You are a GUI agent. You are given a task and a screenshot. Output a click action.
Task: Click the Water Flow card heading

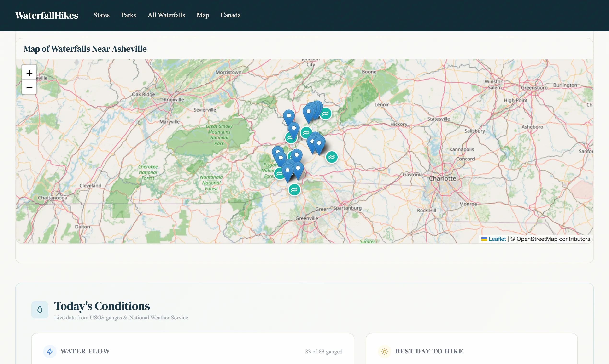85,351
